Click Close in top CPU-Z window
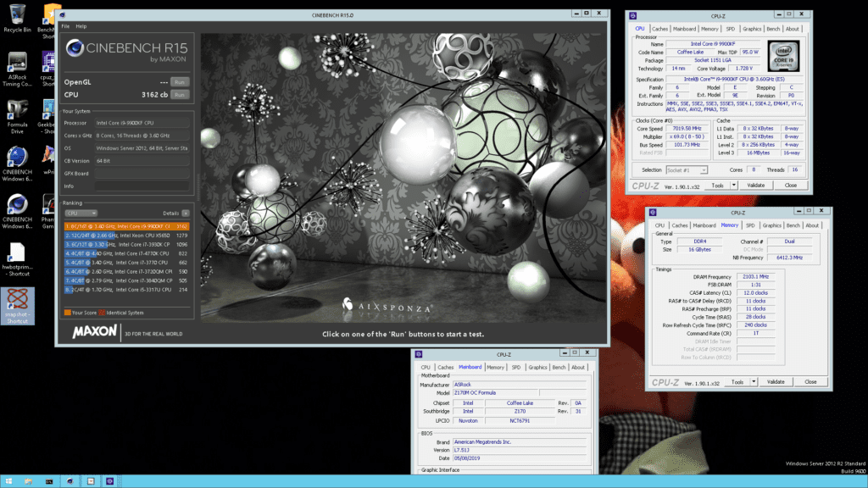Screen dimensions: 868x488 pos(791,186)
